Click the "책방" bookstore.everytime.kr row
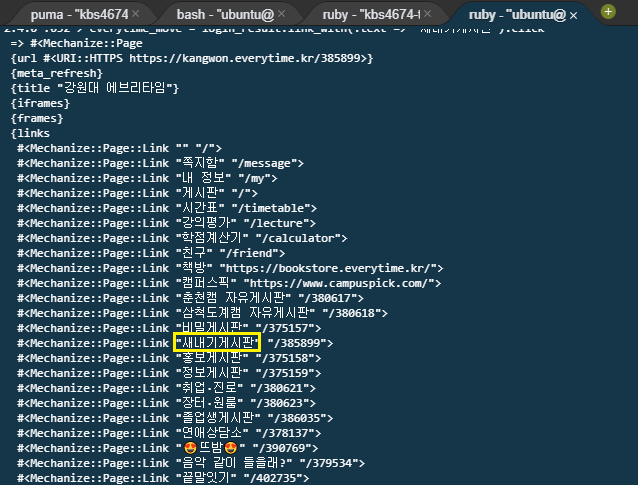The image size is (638, 485). (230, 268)
